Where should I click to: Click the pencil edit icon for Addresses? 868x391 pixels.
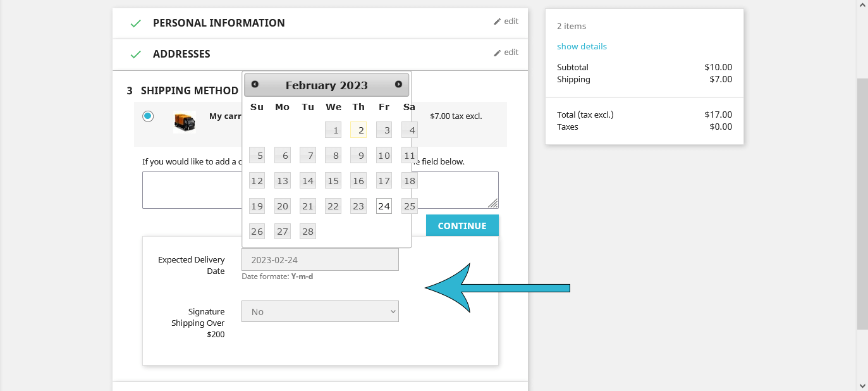(x=497, y=53)
